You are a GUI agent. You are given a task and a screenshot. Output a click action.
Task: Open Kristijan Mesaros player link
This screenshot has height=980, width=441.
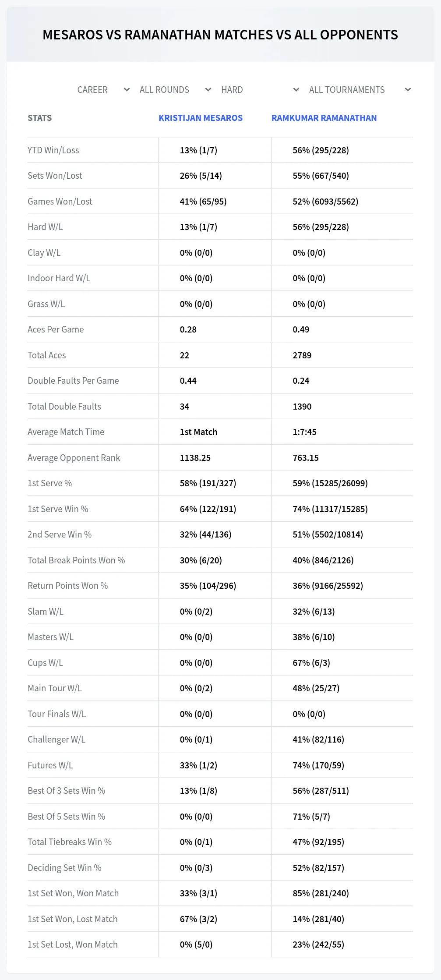201,118
